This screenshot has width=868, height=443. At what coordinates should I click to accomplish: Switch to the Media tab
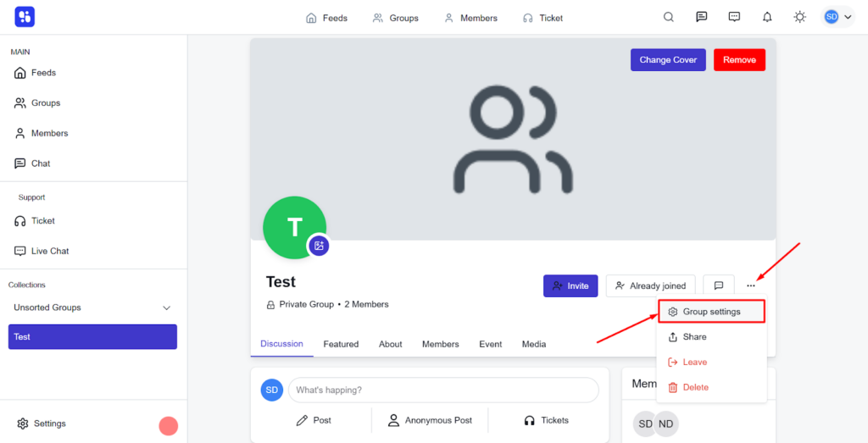tap(534, 344)
